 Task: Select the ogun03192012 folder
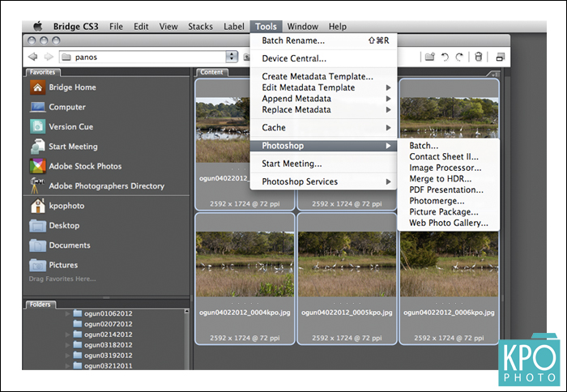(x=103, y=356)
